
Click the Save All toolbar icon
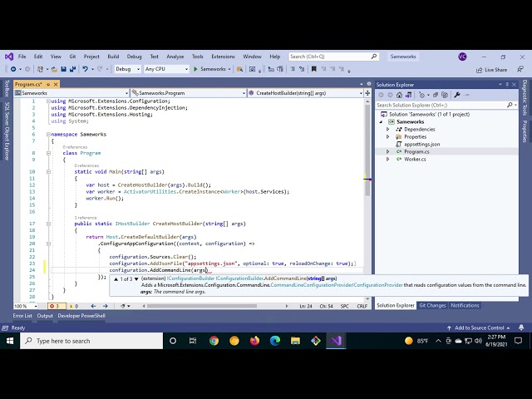click(x=72, y=69)
